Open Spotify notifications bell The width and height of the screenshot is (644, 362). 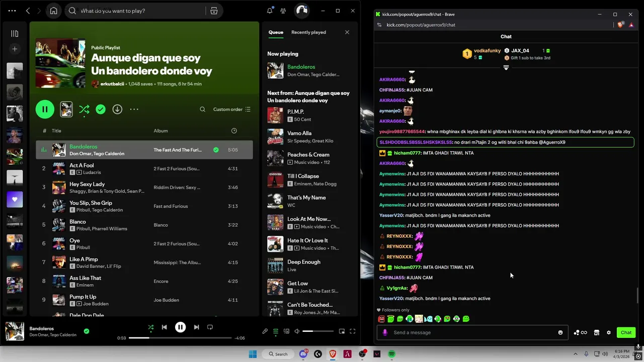point(270,11)
